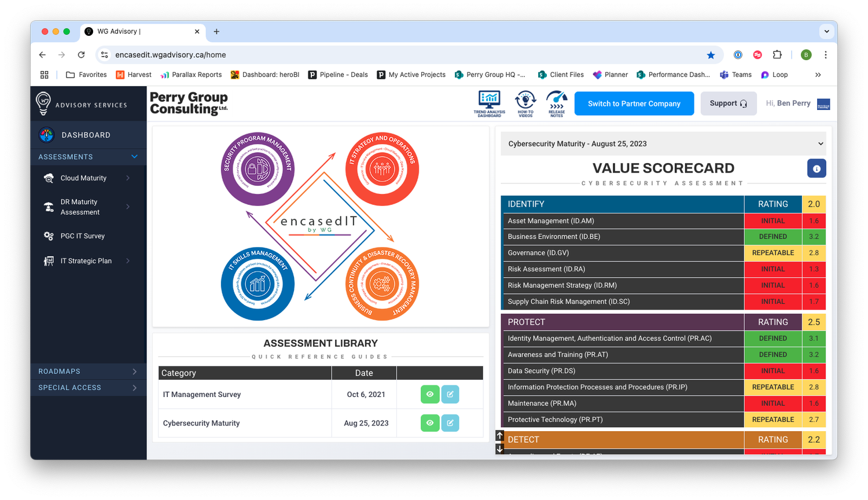The width and height of the screenshot is (868, 500).
Task: Click the Asset Management (ID.AM) row
Action: (x=663, y=220)
